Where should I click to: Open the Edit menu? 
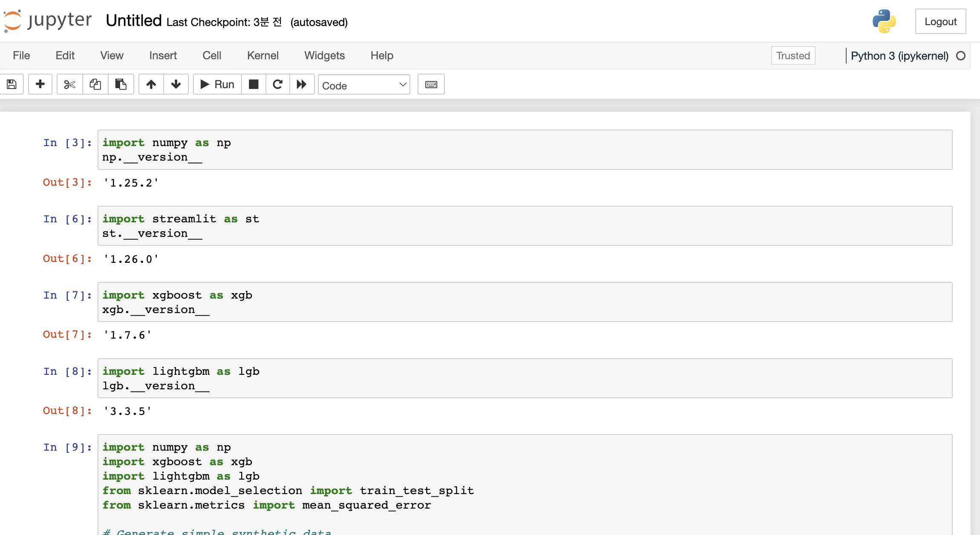point(65,55)
